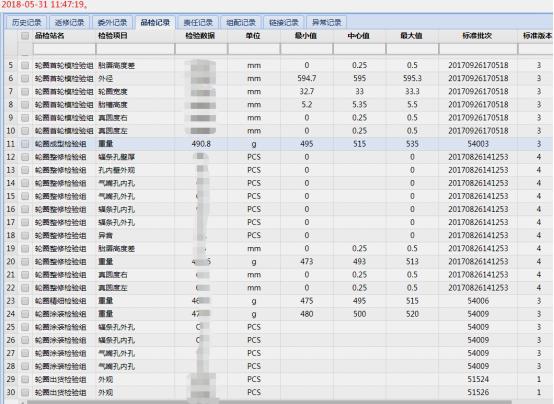Viewport: 554px width, 404px height.
Task: Open the 历史记录 tab
Action: [x=27, y=23]
